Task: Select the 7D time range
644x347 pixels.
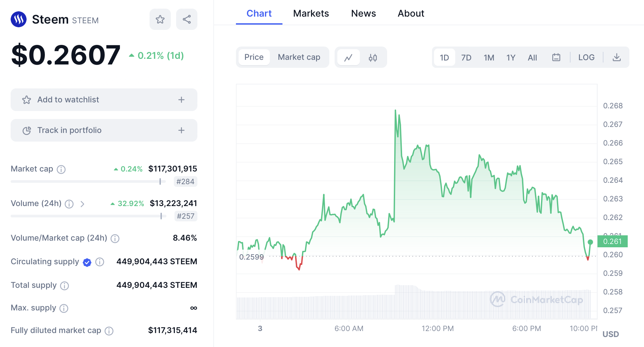Action: pos(466,58)
